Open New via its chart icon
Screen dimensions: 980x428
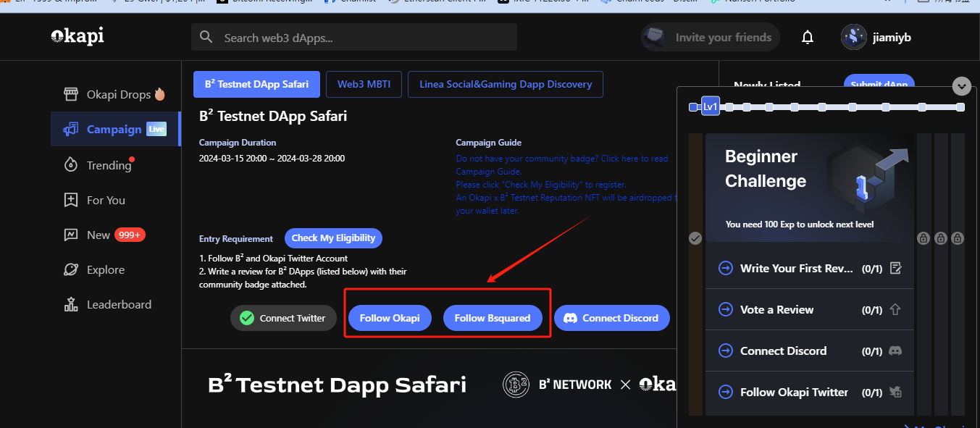70,235
